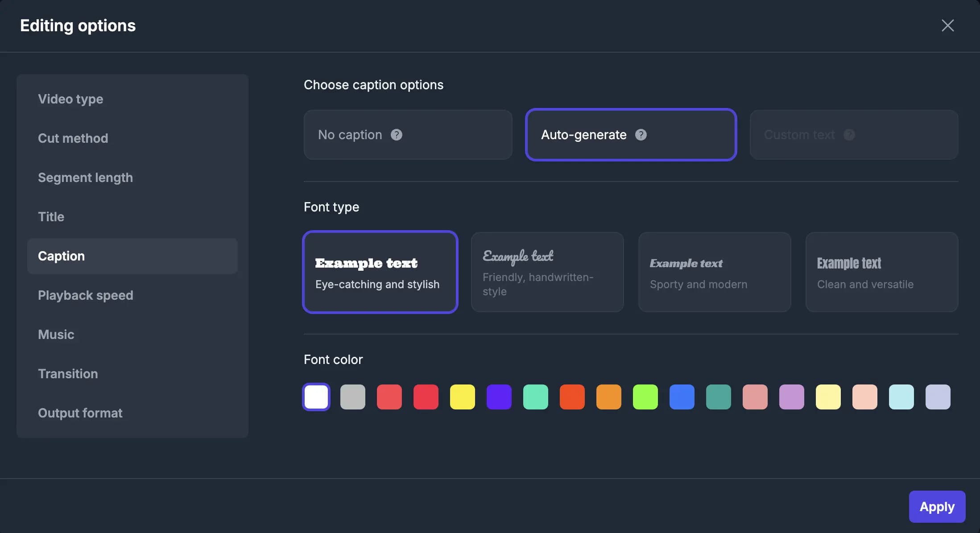Switch to Video type settings
This screenshot has width=980, height=533.
[70, 99]
